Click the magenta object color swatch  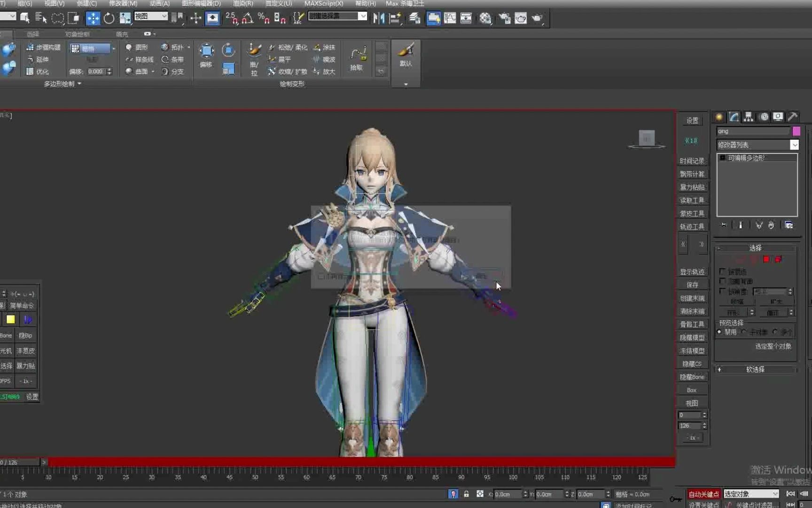(796, 131)
